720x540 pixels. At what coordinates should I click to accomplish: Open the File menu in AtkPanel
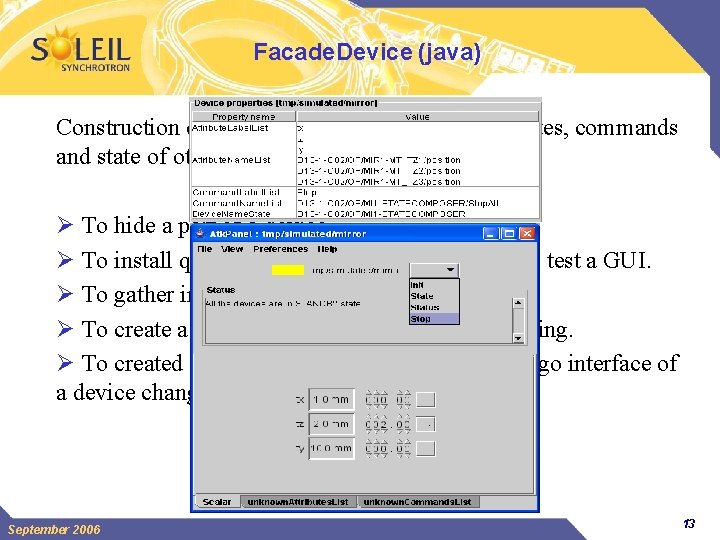[x=204, y=249]
